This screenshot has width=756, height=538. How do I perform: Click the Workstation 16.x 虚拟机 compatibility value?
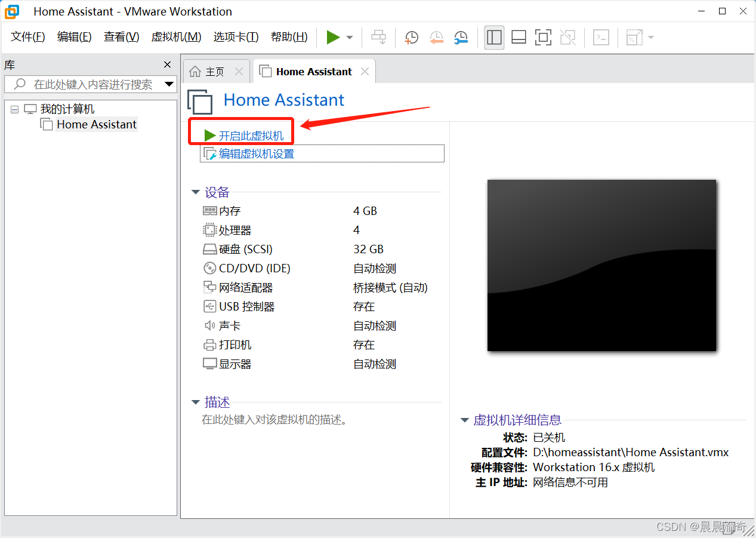pyautogui.click(x=594, y=468)
